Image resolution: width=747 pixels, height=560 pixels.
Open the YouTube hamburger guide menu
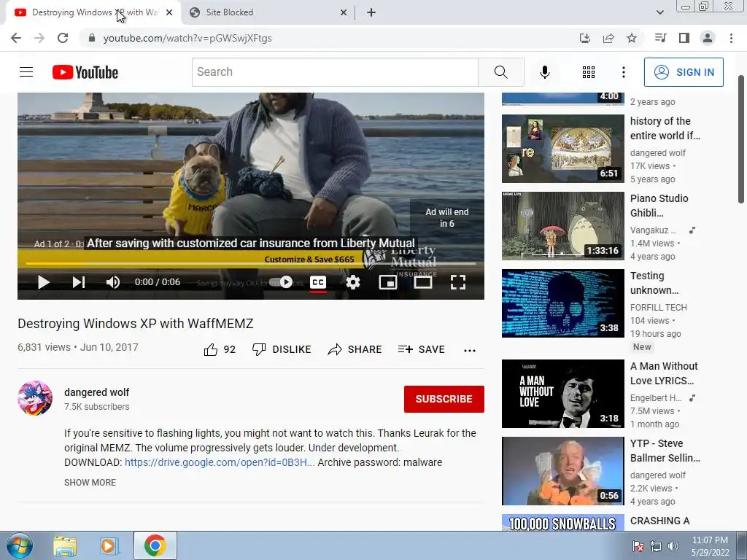tap(26, 72)
